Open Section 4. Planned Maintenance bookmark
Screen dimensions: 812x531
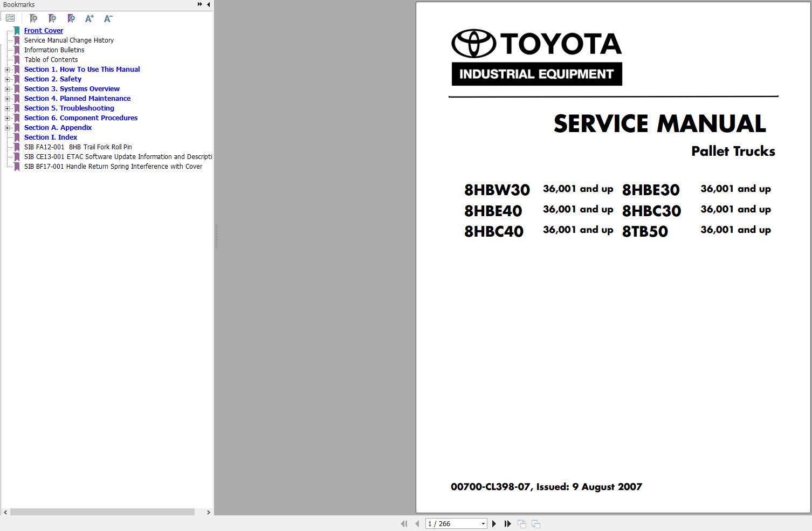pos(77,99)
